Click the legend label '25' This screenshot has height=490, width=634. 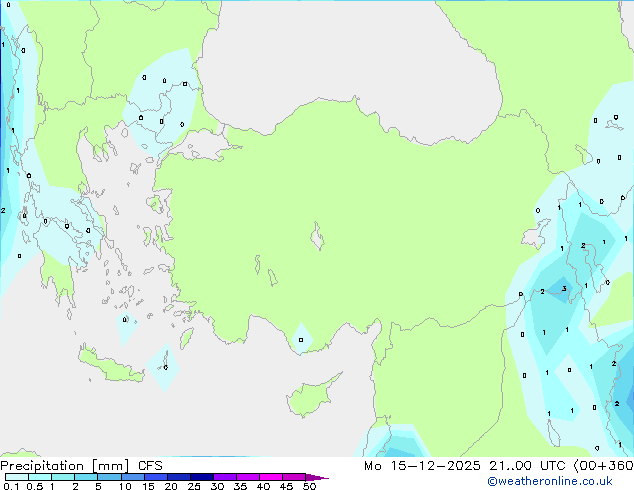point(194,486)
